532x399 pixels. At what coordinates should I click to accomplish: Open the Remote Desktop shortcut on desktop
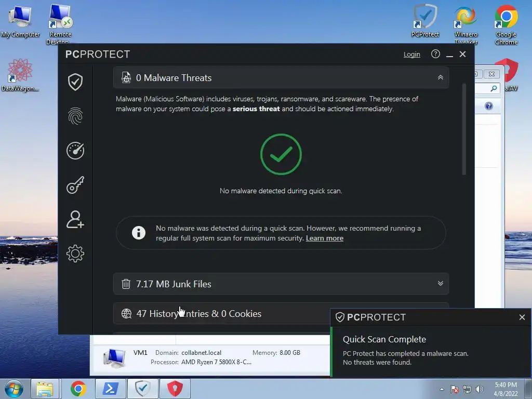click(60, 24)
